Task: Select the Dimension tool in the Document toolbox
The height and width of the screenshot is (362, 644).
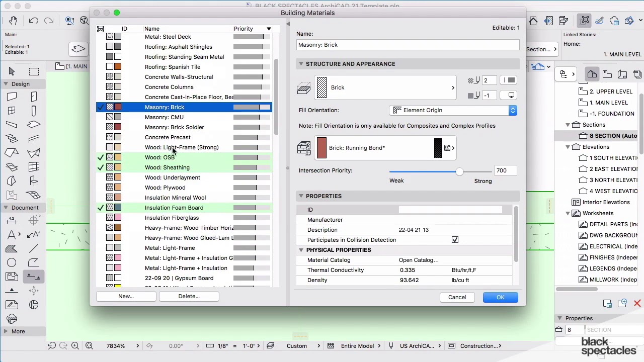Action: (12, 220)
